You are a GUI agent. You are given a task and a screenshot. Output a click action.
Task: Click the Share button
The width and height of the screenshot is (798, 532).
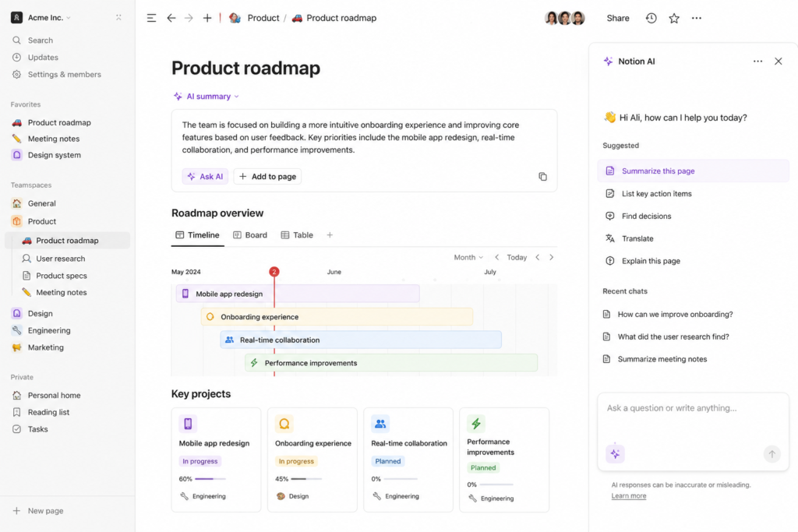[x=618, y=19]
